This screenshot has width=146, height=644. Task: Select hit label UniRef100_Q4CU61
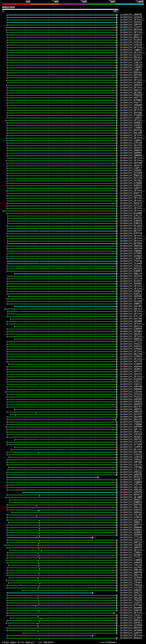pyautogui.click(x=131, y=595)
